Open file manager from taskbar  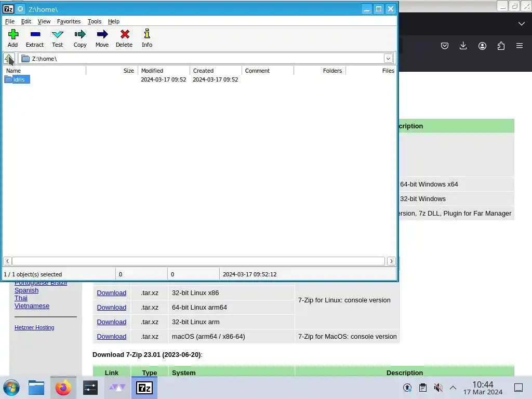point(36,388)
